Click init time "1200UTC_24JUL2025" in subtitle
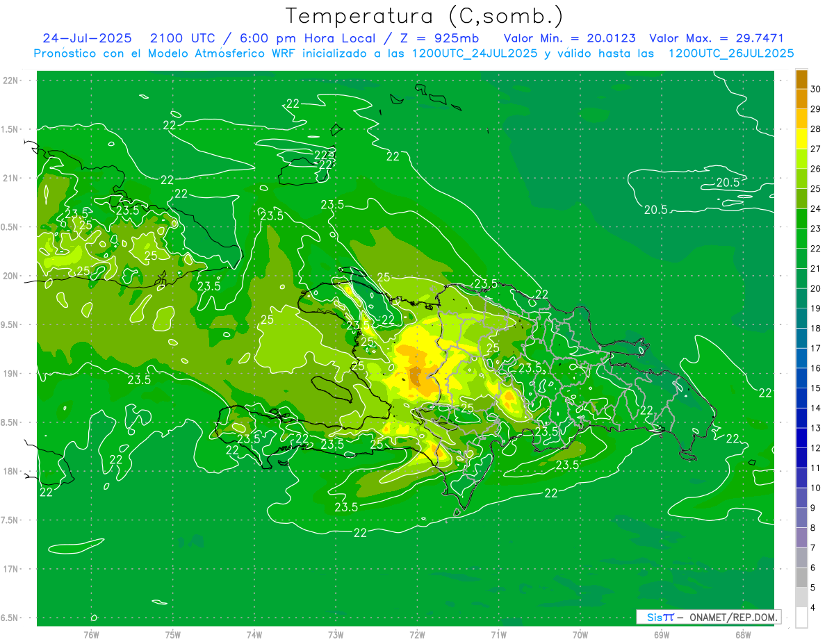Screen dimensions: 834x644 point(475,53)
